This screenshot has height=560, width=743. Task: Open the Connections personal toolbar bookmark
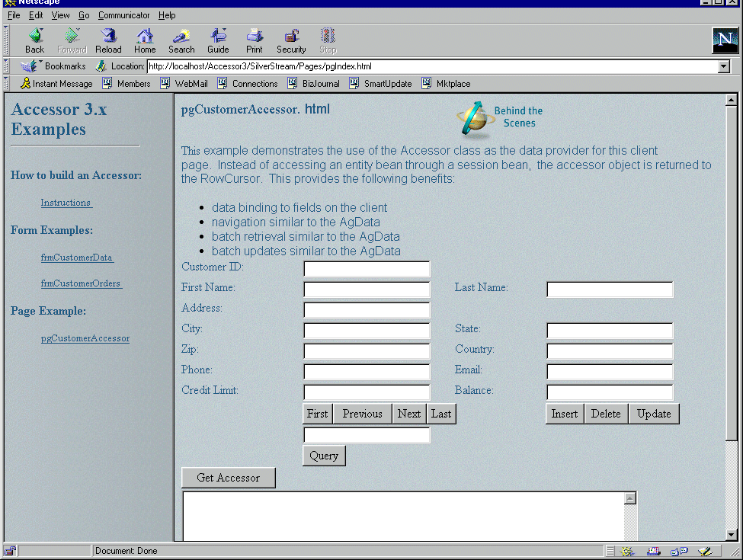pyautogui.click(x=248, y=84)
